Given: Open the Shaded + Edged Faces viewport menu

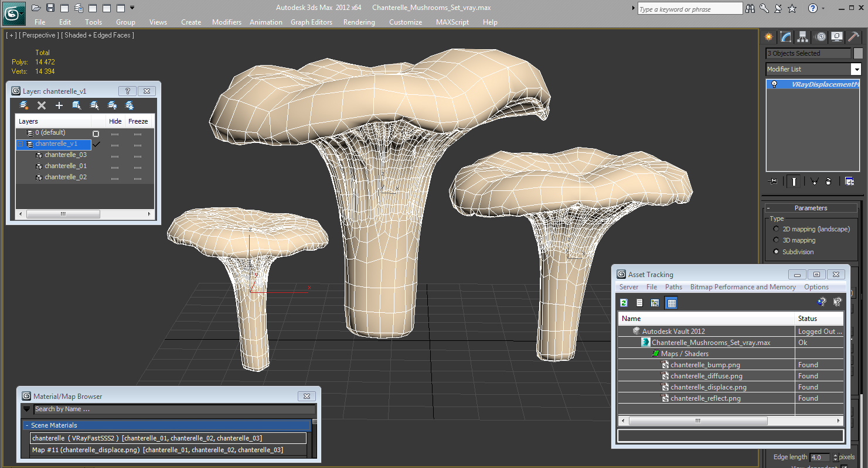Looking at the screenshot, I should pyautogui.click(x=98, y=35).
